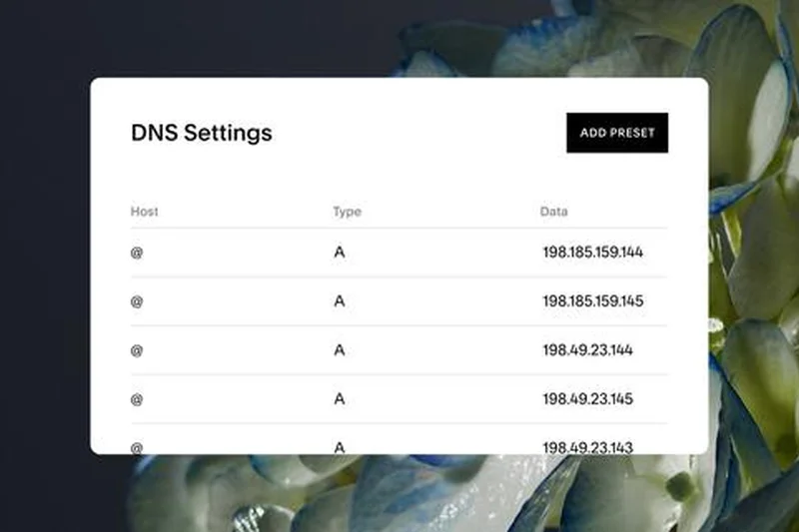Select IP address 198.185.159.145
The width and height of the screenshot is (799, 532).
coord(592,301)
